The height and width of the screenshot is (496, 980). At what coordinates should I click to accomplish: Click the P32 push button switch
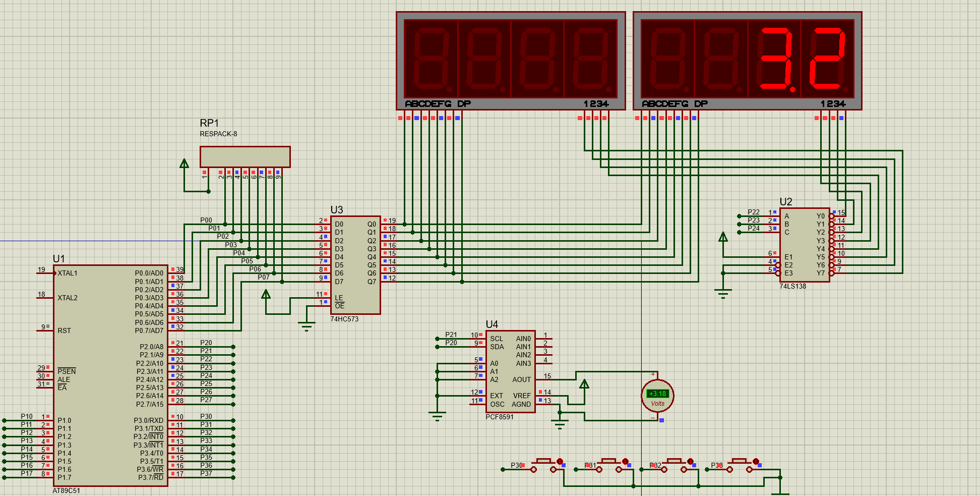[674, 465]
